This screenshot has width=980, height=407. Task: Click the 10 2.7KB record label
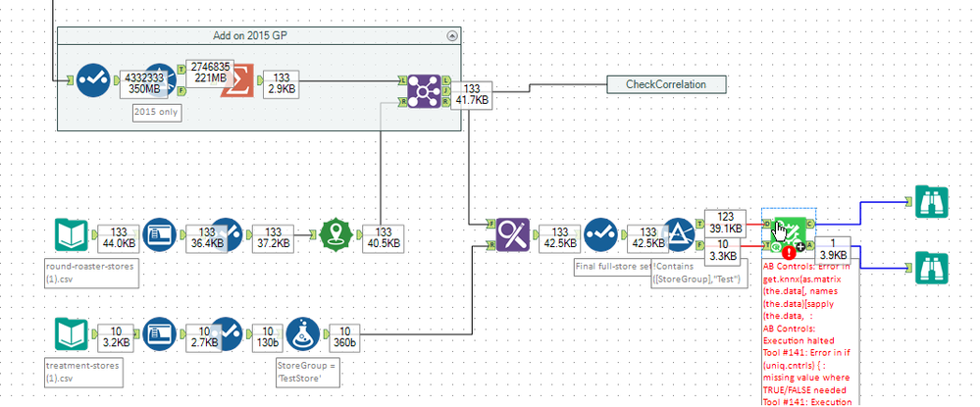[x=205, y=337]
